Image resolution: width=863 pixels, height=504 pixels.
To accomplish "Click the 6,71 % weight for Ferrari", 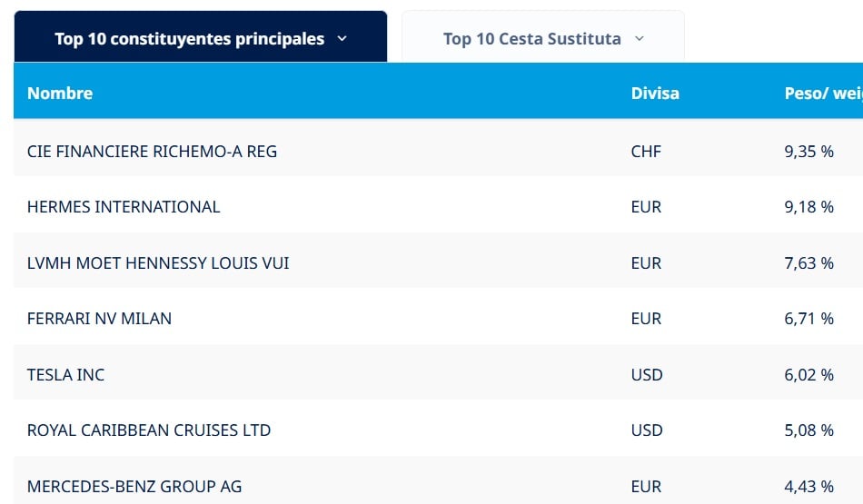I will [808, 318].
